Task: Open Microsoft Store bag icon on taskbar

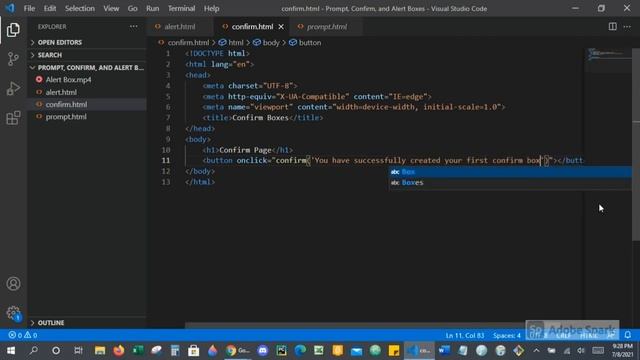Action: click(x=193, y=351)
